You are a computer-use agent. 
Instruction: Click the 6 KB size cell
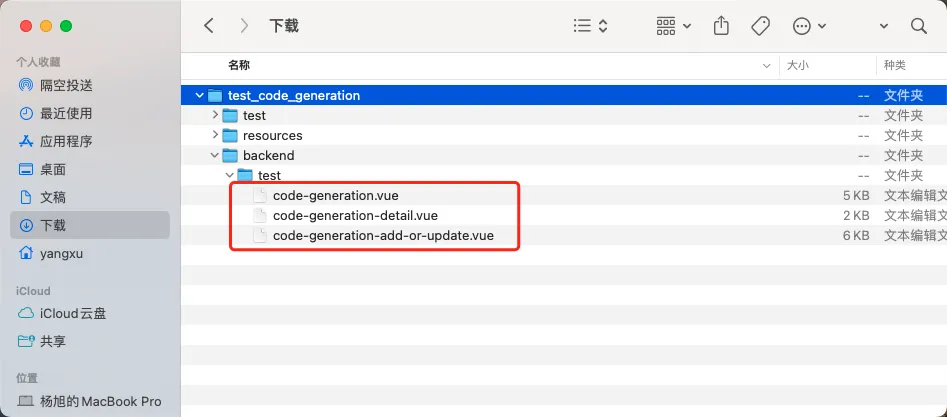tap(856, 236)
